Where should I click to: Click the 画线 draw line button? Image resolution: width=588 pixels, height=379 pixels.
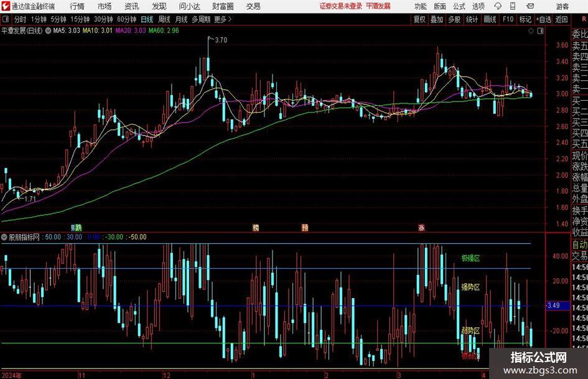pos(490,19)
